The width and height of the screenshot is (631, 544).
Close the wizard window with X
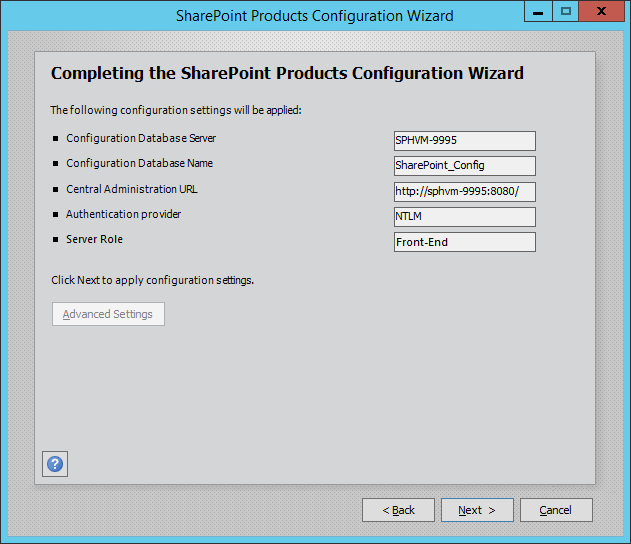(x=601, y=11)
